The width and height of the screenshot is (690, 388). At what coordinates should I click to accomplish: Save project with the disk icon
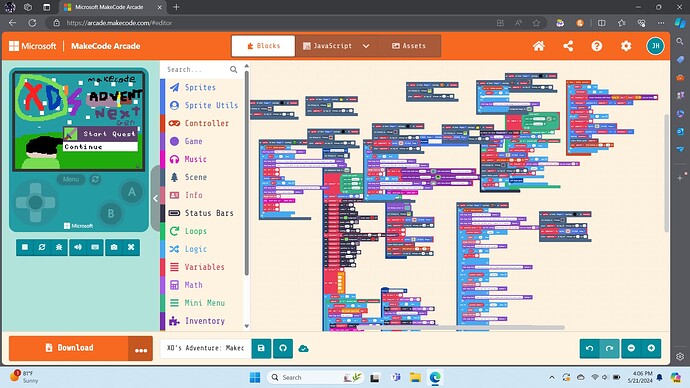(x=261, y=348)
